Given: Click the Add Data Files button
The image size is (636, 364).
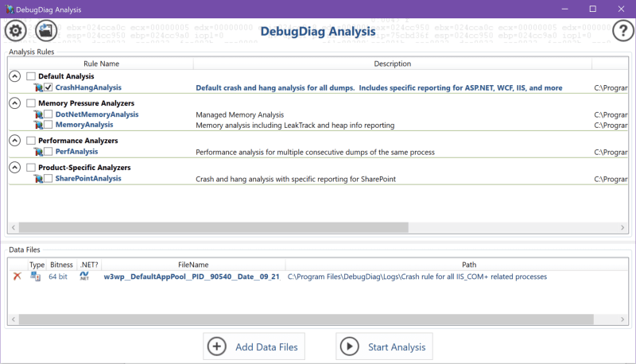Looking at the screenshot, I should tap(254, 347).
